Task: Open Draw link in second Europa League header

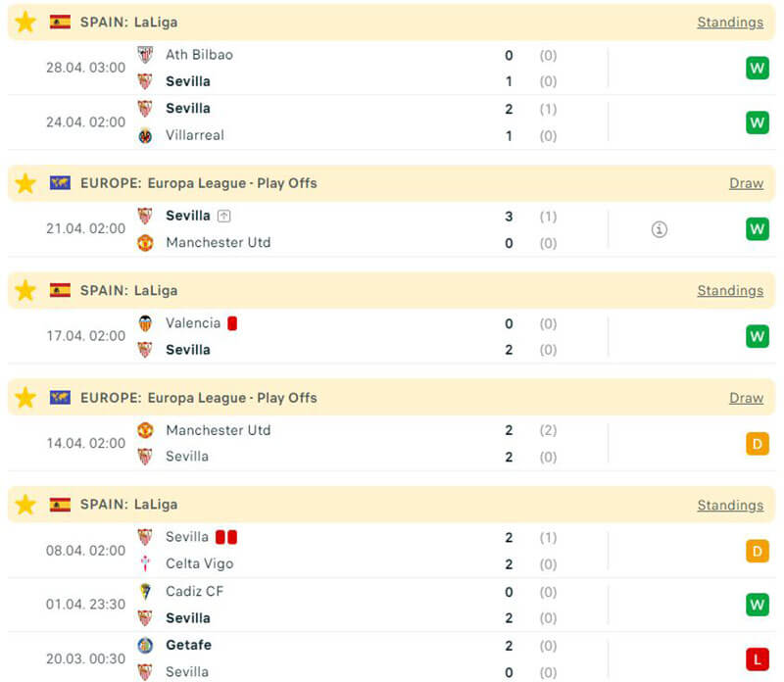Action: (746, 398)
